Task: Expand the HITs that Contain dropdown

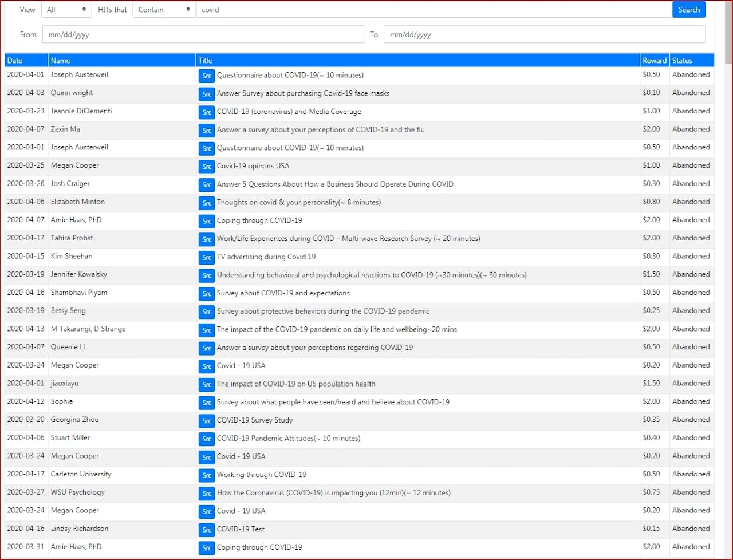Action: pos(164,10)
